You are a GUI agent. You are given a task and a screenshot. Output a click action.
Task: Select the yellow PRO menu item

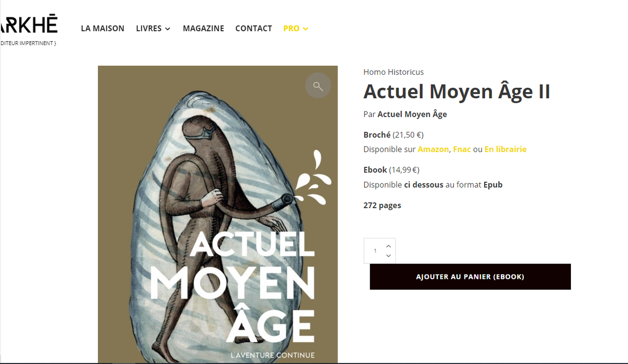[291, 28]
